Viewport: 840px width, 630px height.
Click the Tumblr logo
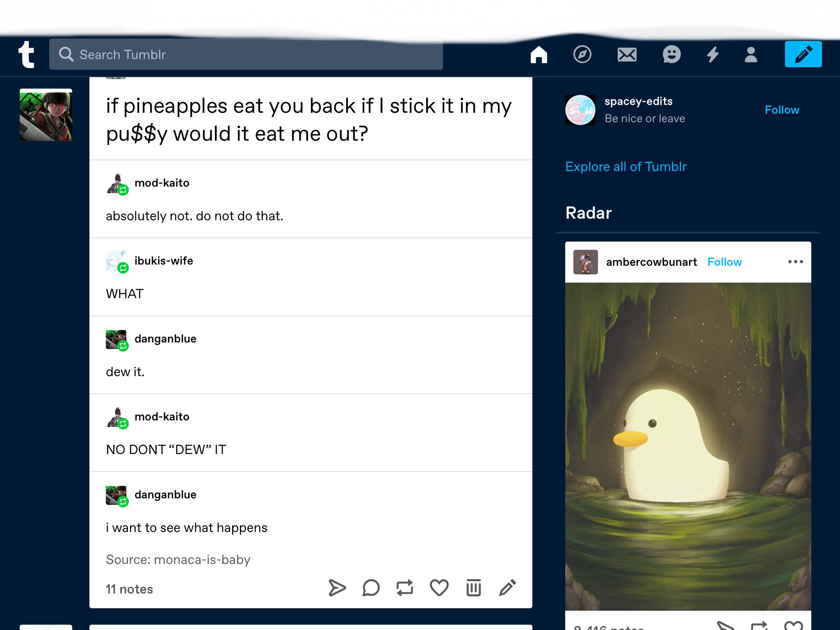[x=26, y=55]
